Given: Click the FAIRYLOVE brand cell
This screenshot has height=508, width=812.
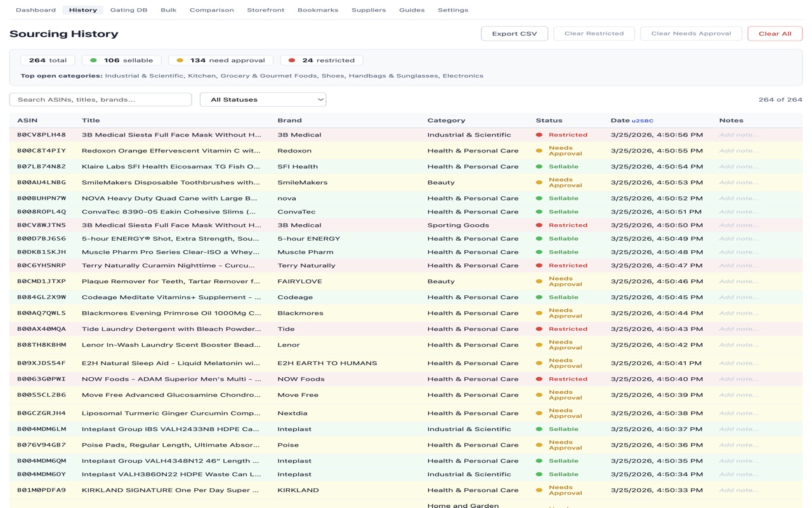Looking at the screenshot, I should click(299, 281).
